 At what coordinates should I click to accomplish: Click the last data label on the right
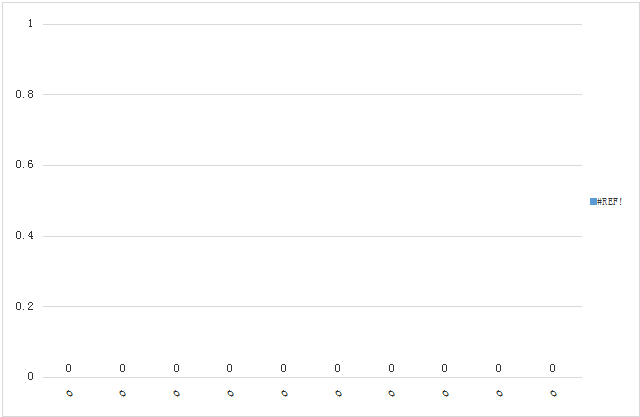click(x=552, y=368)
